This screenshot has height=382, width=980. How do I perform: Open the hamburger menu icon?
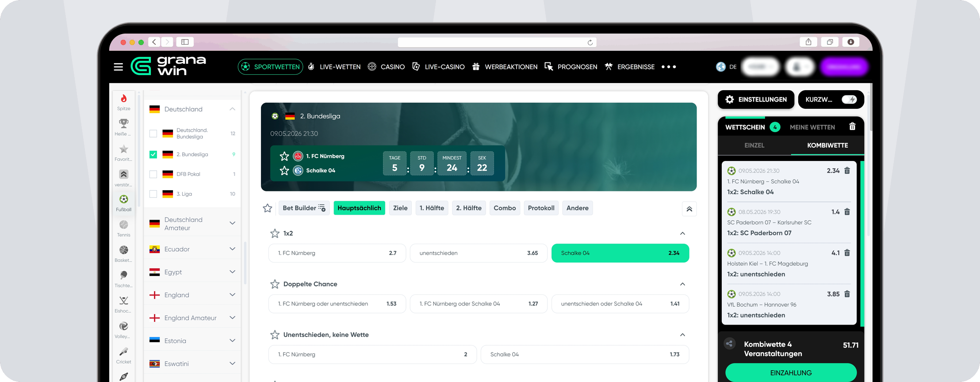point(118,67)
